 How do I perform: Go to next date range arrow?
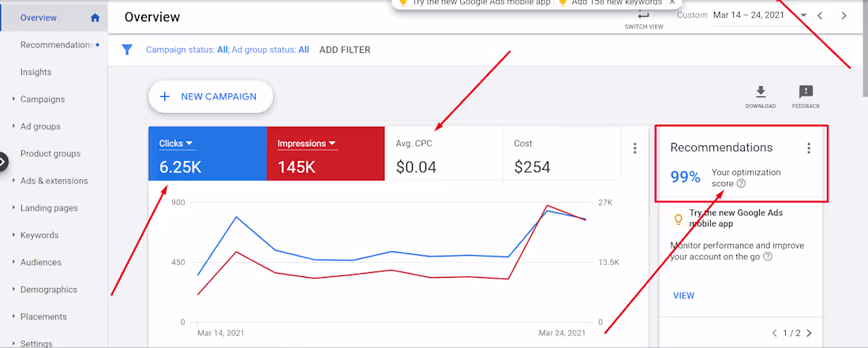point(844,16)
